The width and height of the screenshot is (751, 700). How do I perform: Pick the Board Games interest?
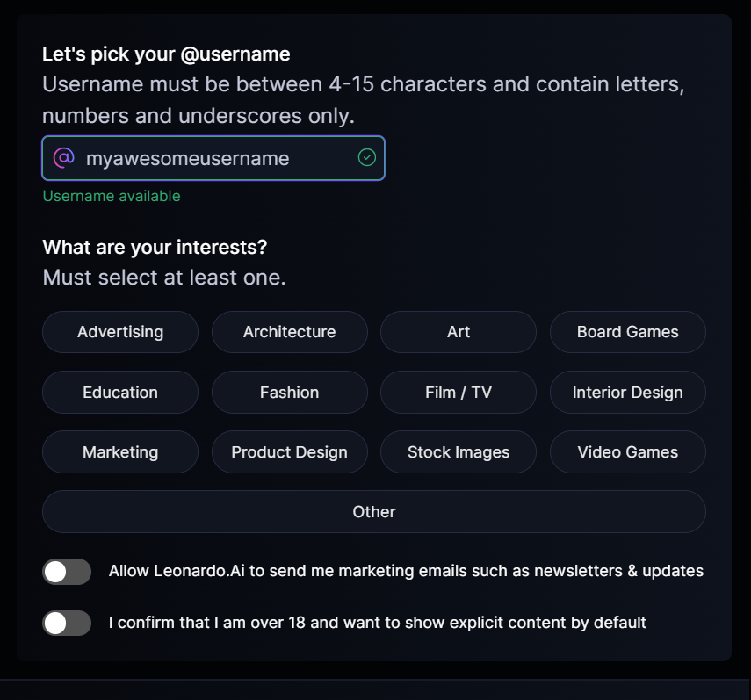pos(627,332)
